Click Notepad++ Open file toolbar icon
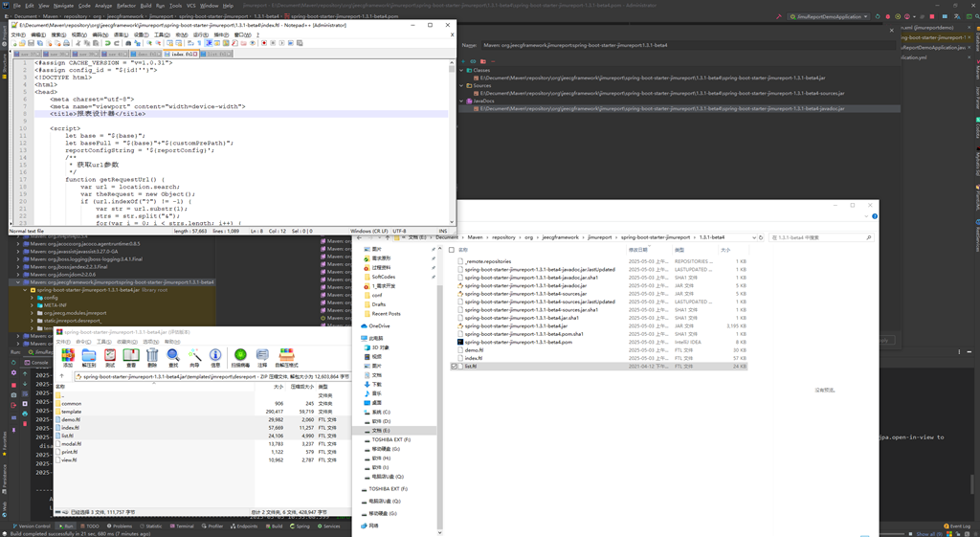Screen dimensions: 980x537 tap(23, 43)
